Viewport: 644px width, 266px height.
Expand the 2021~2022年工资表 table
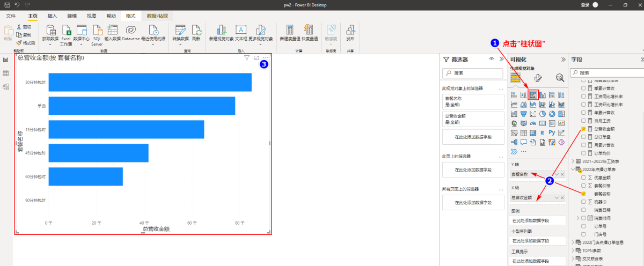(x=573, y=161)
